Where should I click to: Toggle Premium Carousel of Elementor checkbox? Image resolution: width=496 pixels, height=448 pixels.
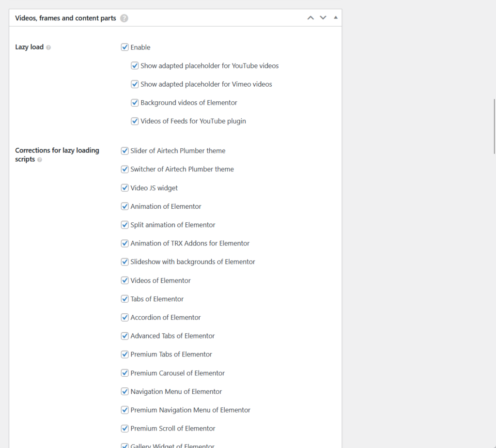pyautogui.click(x=124, y=373)
